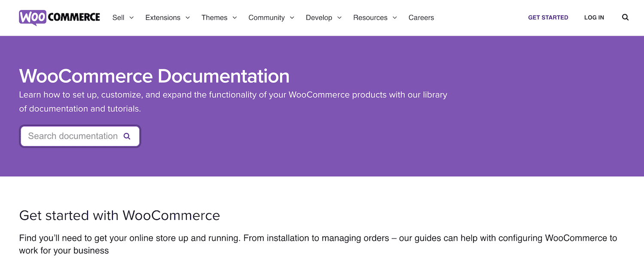Click the WooCommerce Documentation heading

pos(154,76)
